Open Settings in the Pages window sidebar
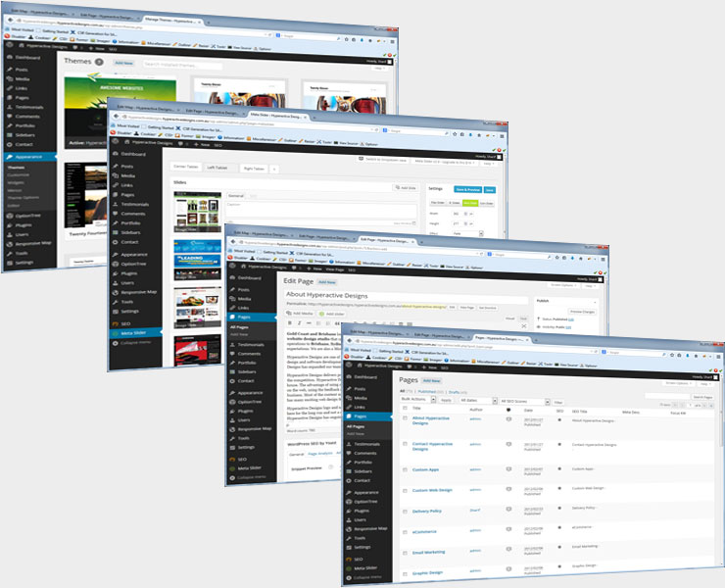 [x=362, y=547]
